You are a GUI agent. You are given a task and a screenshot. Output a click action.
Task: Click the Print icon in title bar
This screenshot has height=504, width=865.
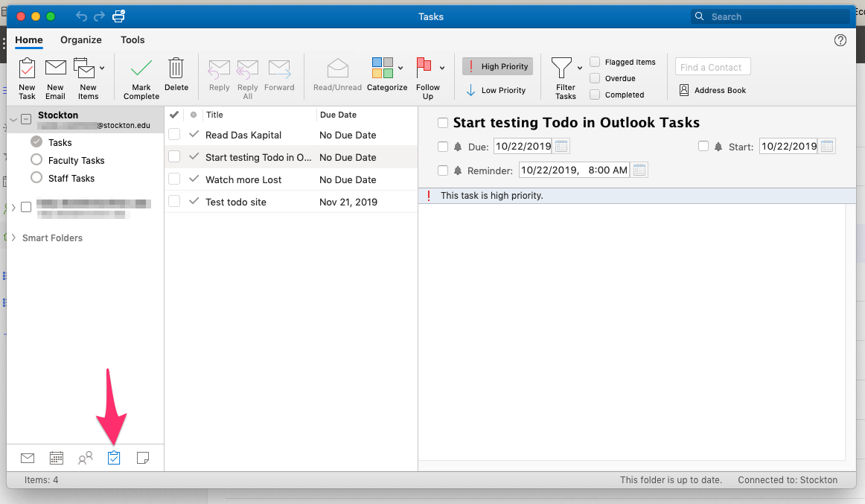click(118, 16)
